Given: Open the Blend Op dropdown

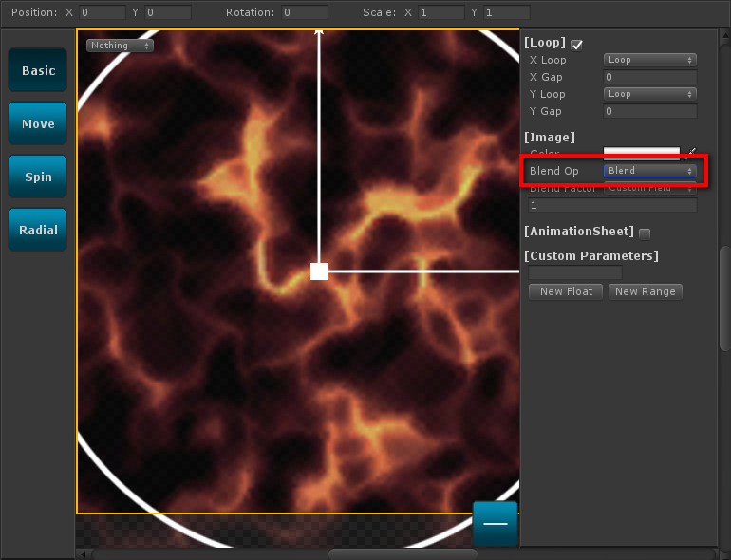Looking at the screenshot, I should 650,171.
